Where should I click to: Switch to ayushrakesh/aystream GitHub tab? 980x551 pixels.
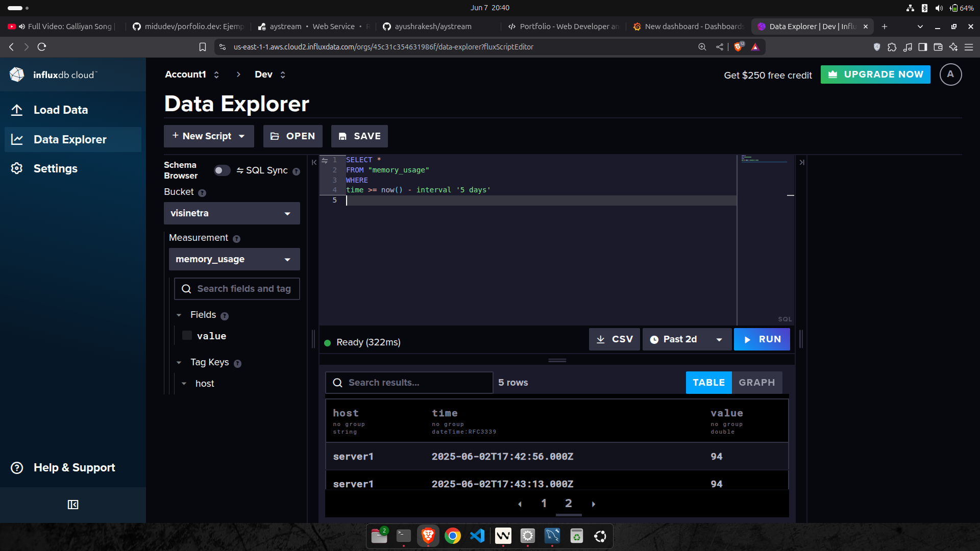click(x=433, y=27)
